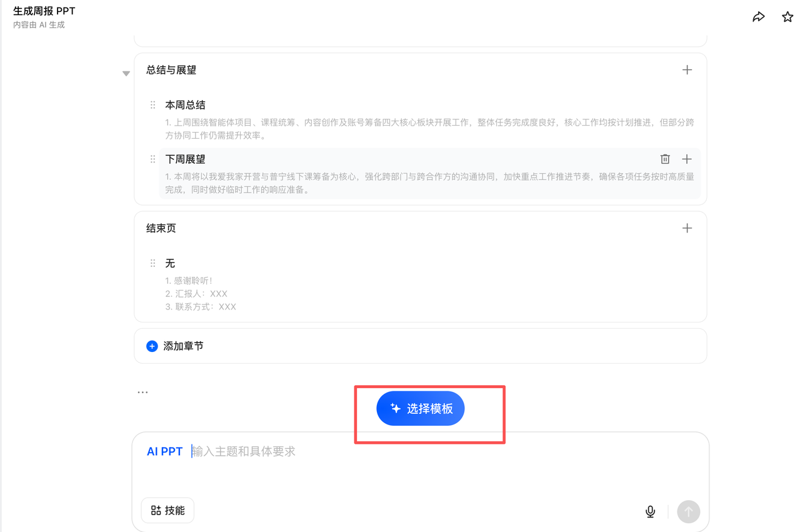The width and height of the screenshot is (800, 532).
Task: Select the 本周总结 heading
Action: coord(185,105)
